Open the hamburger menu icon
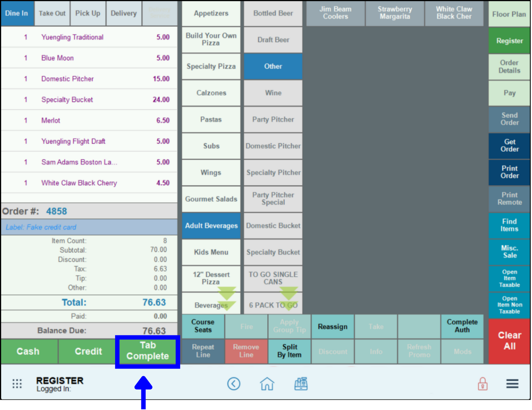This screenshot has width=532, height=410. 512,384
